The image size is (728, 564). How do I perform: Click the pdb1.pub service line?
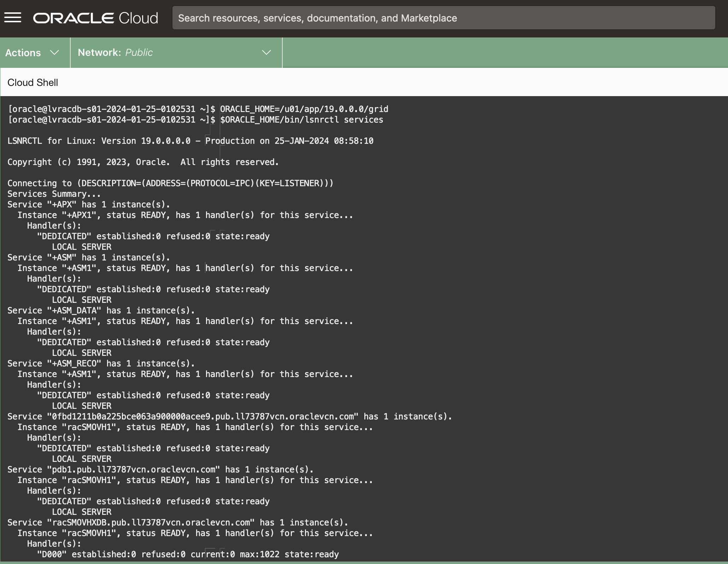(x=160, y=470)
